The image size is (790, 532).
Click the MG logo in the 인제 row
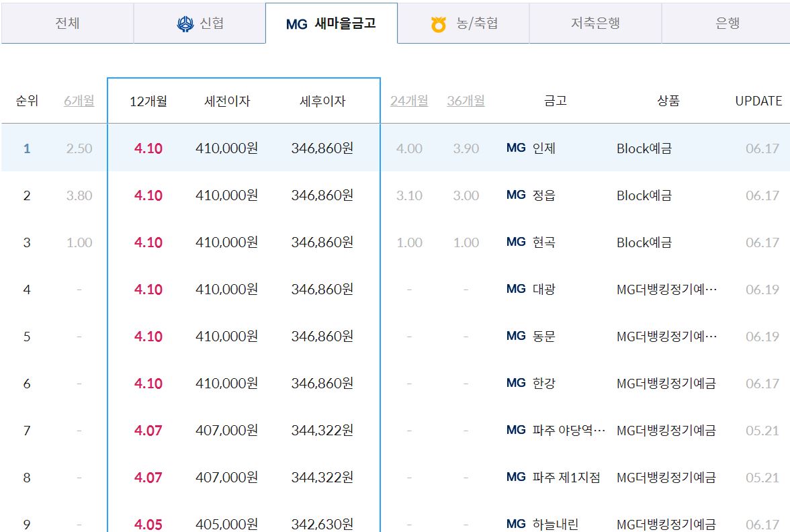516,148
